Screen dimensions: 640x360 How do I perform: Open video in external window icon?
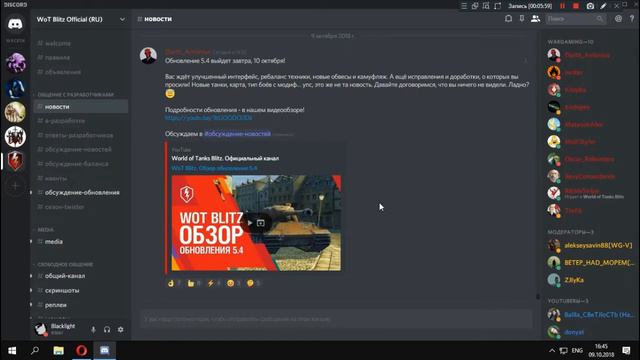[x=261, y=223]
